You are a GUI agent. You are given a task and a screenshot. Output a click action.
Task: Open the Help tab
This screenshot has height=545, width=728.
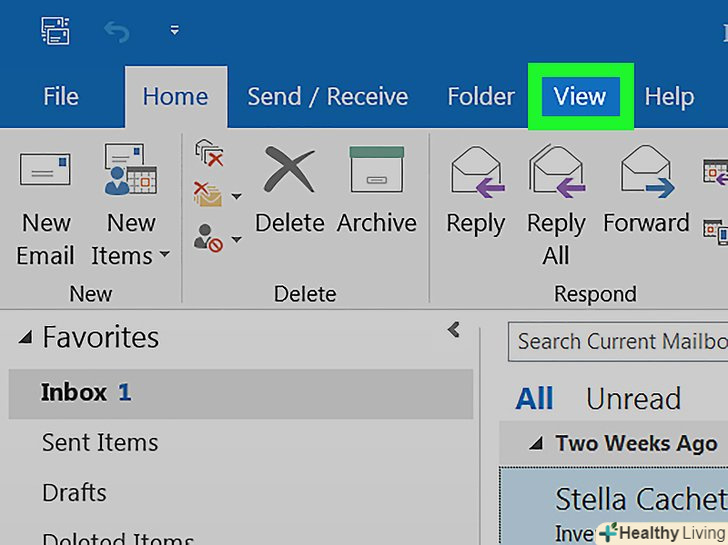669,97
